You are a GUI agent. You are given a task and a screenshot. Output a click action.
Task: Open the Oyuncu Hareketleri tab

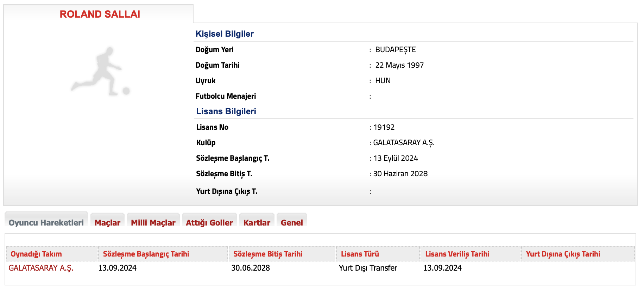coord(46,223)
